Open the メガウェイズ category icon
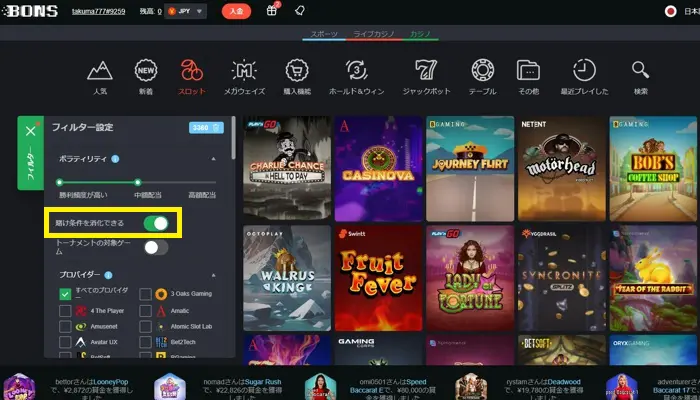The width and height of the screenshot is (700, 400). 244,71
